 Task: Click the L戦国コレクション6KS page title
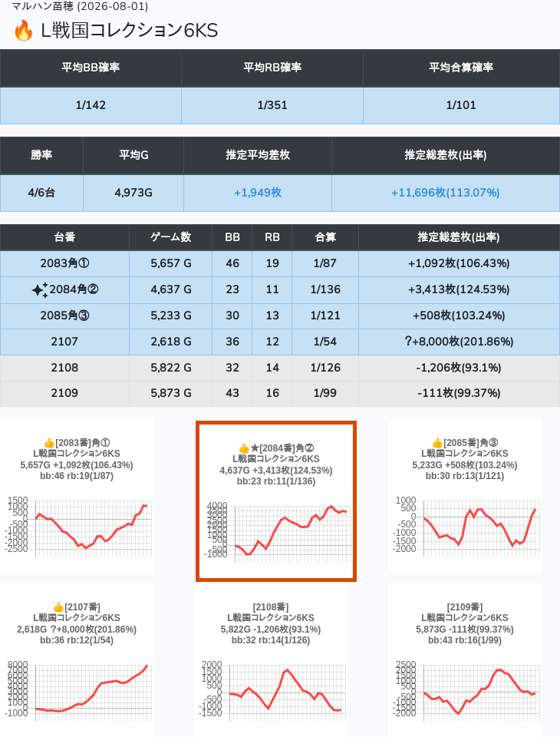point(130,31)
